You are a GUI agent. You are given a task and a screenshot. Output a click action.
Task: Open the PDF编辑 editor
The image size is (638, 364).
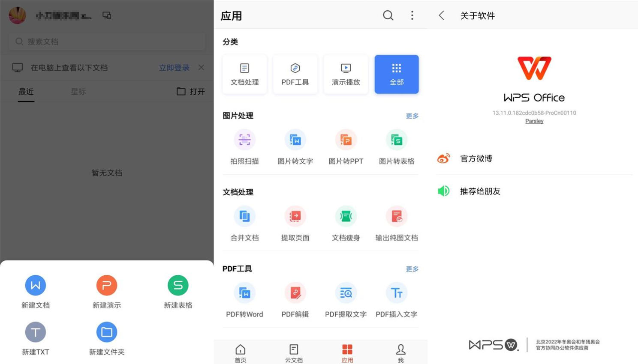point(295,298)
